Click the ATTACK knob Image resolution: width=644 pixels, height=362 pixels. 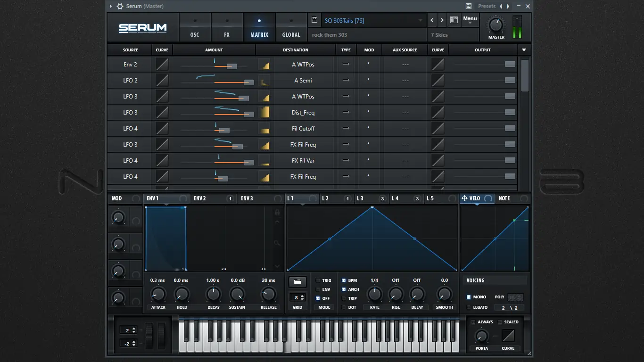pyautogui.click(x=158, y=295)
